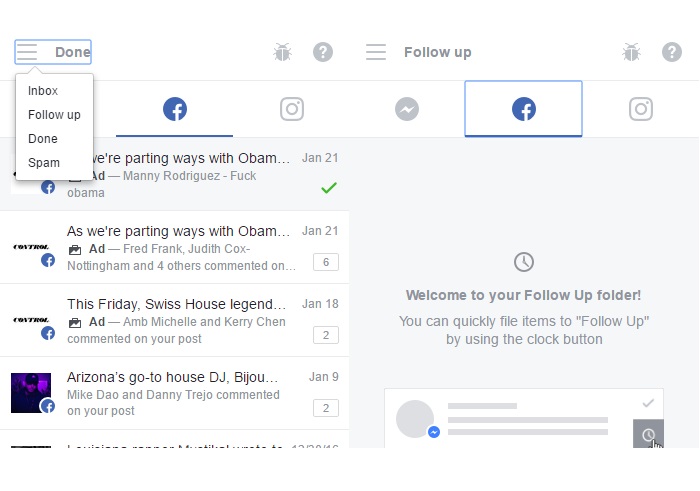Toggle grey checkmark on sample message card
Viewport: 700px width, 491px height.
[x=648, y=403]
